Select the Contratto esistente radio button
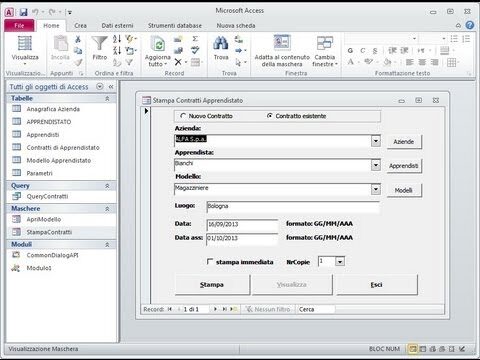 tap(270, 116)
